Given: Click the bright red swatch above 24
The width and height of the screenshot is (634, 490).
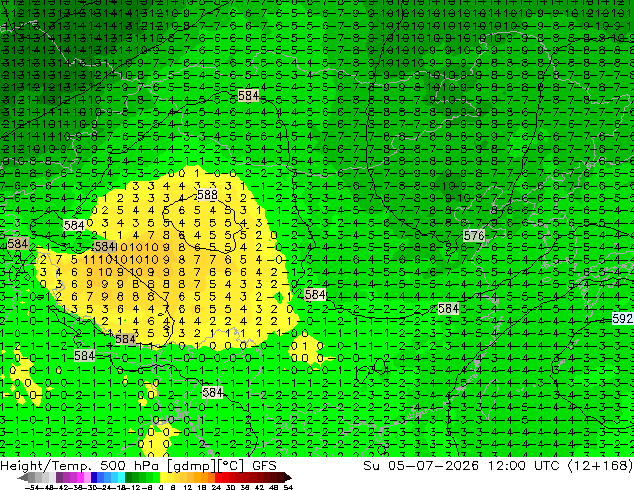Looking at the screenshot, I should click(218, 478).
